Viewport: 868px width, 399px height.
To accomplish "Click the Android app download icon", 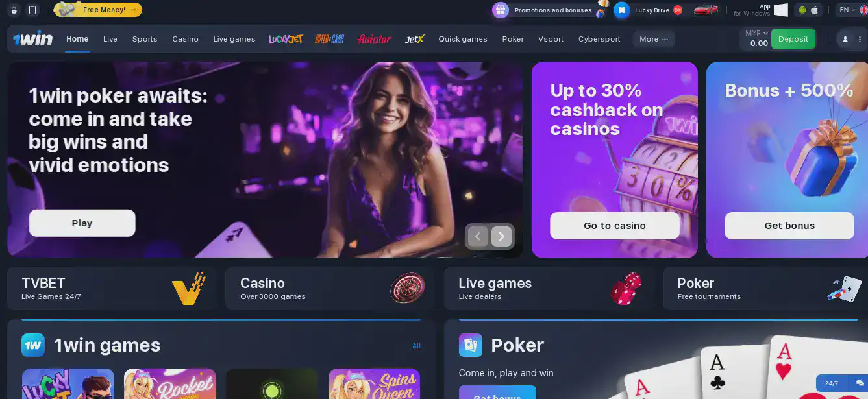I will [802, 10].
